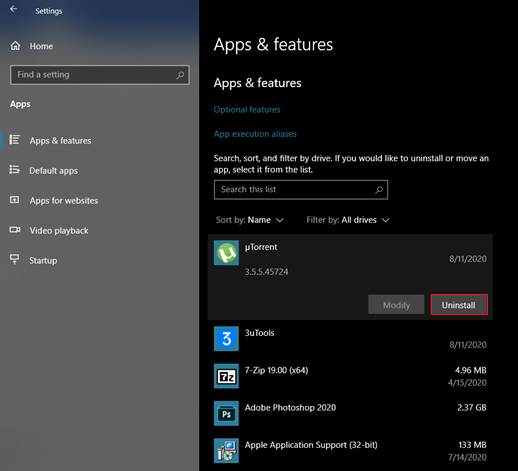Image resolution: width=518 pixels, height=471 pixels.
Task: Select Apple Application Support (32-bit) entry
Action: point(350,451)
